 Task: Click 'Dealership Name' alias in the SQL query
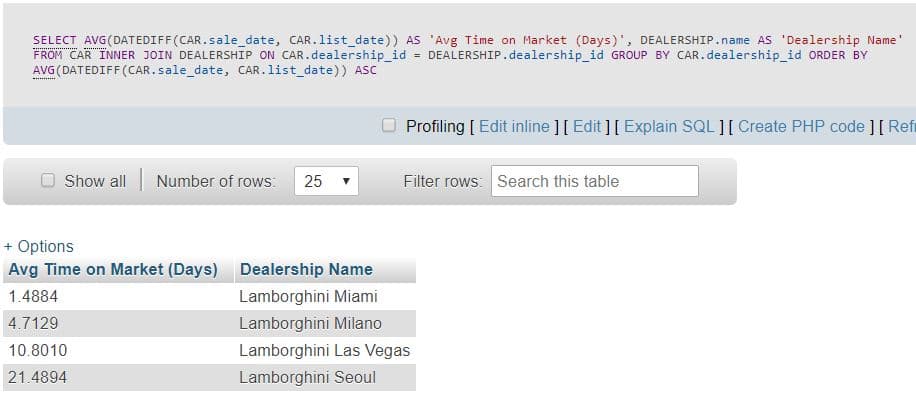coord(842,40)
